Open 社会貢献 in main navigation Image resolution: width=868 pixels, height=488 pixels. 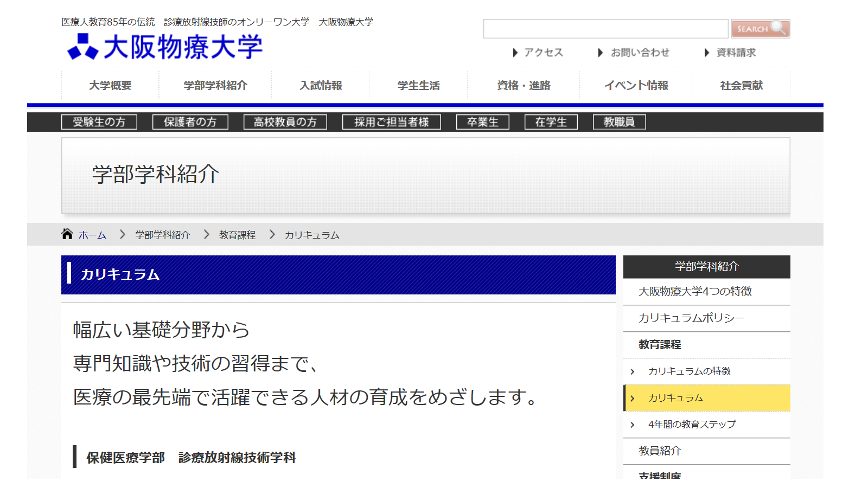(741, 85)
